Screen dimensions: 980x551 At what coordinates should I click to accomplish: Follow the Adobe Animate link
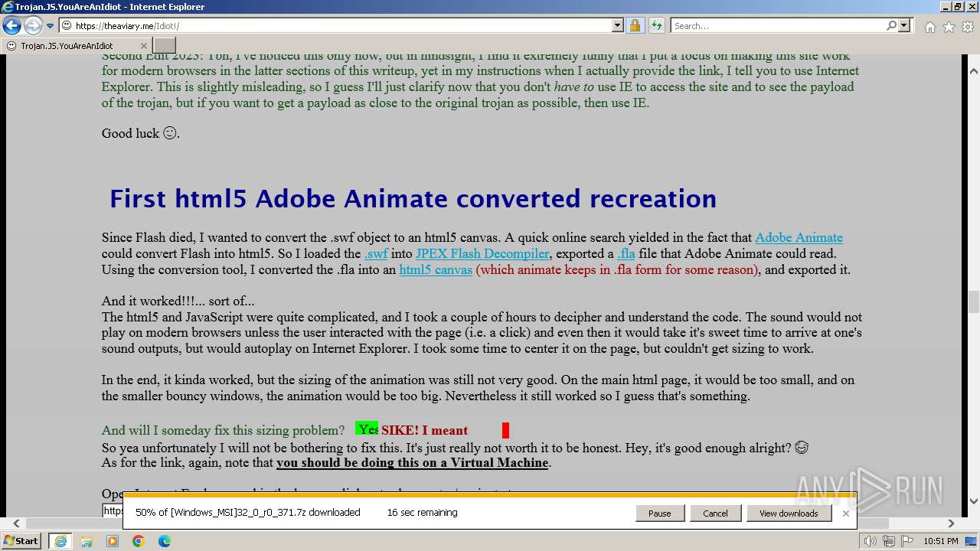pos(799,237)
